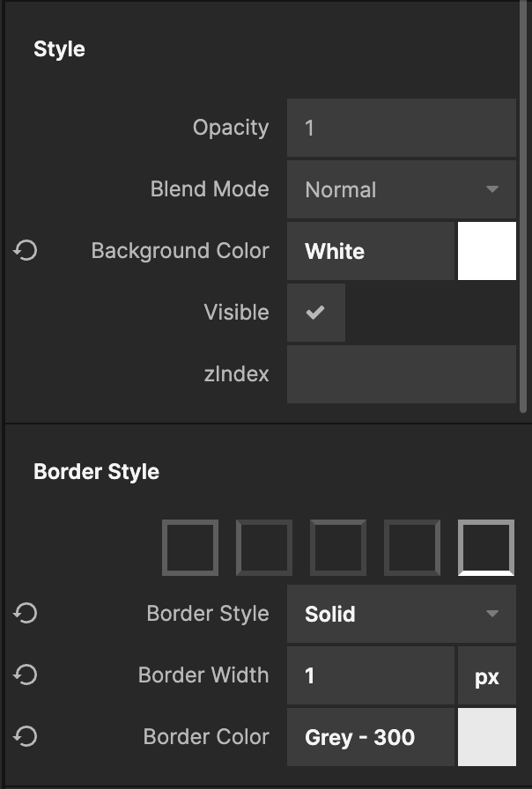Click the empty zIndex field

[401, 374]
